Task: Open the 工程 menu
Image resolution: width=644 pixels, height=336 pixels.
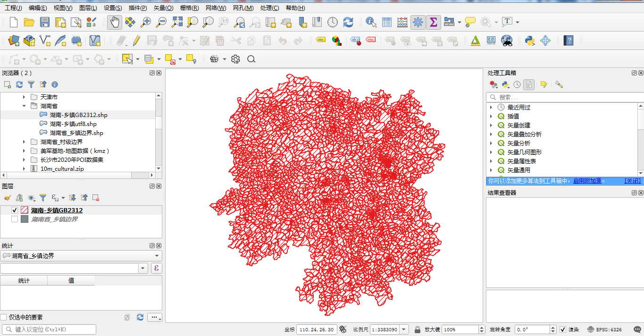Action: [13, 8]
